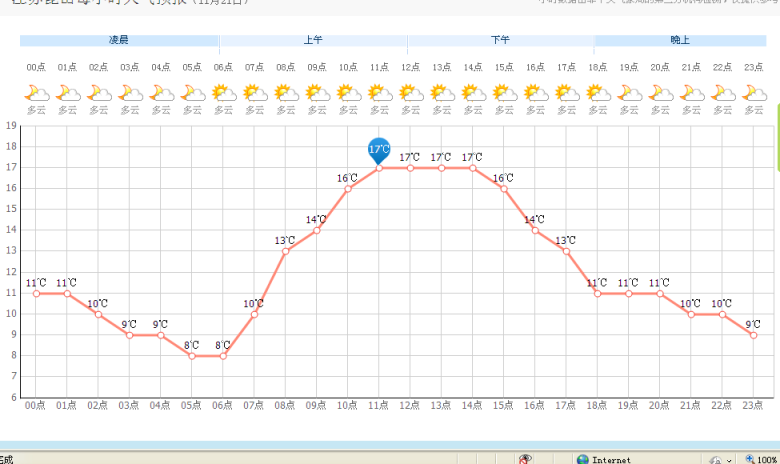The image size is (780, 464).
Task: Click the Internet zone globe icon
Action: coord(583,459)
